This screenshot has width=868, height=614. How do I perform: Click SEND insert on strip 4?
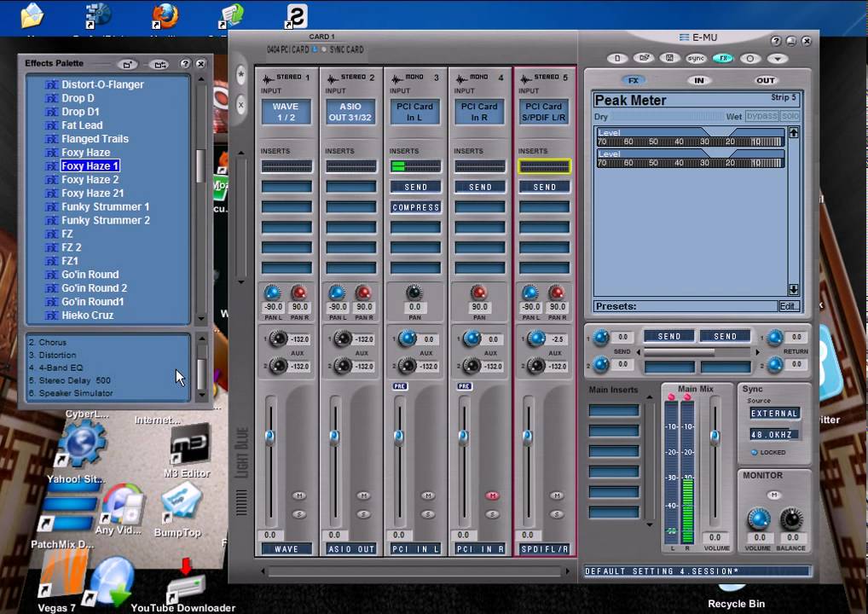[480, 187]
